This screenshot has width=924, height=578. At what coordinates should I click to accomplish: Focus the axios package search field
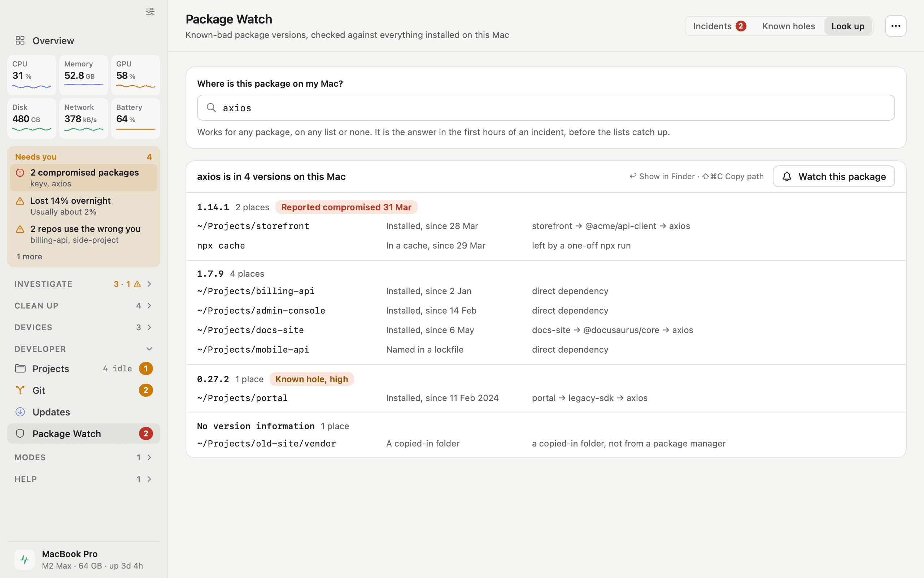546,108
